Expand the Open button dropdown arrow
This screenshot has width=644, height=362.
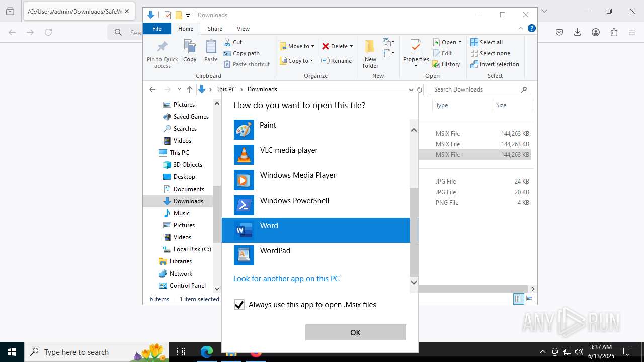pyautogui.click(x=460, y=42)
